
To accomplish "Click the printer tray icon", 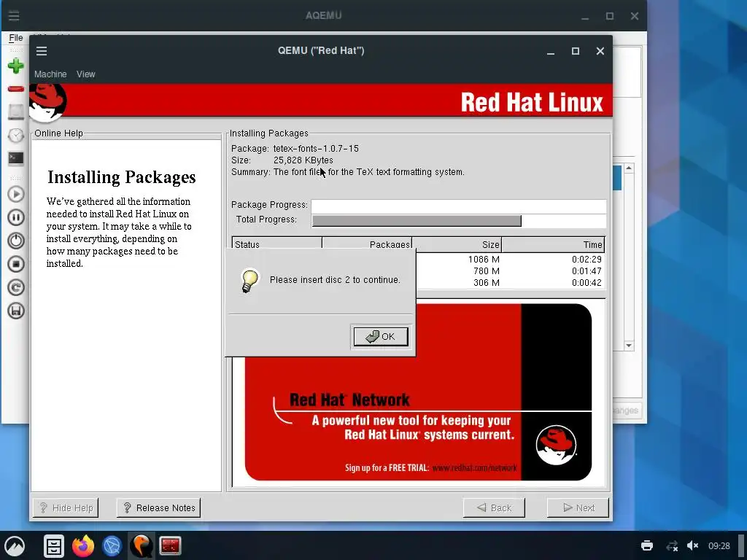I will 647,545.
